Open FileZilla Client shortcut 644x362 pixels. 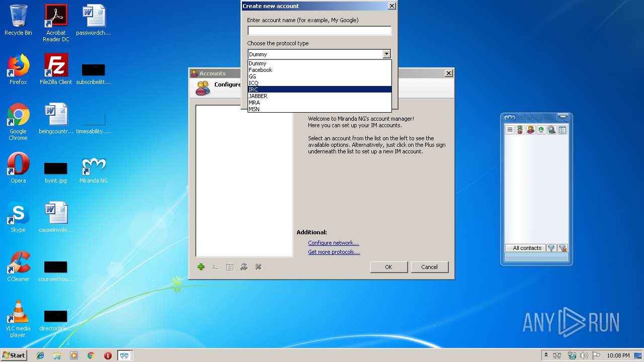[x=56, y=69]
